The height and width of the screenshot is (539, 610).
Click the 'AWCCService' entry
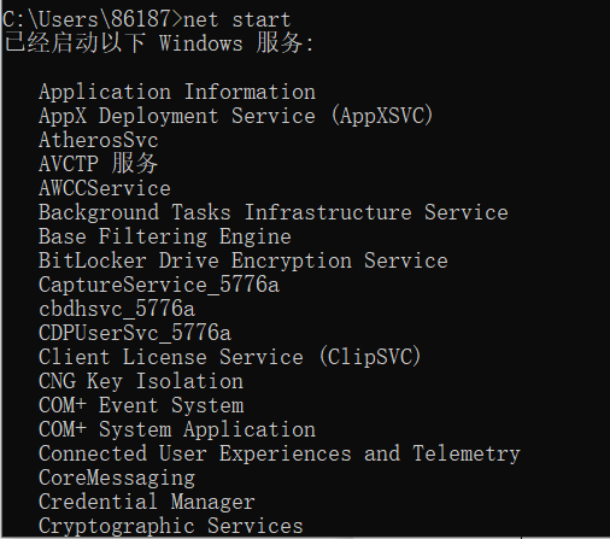[104, 188]
